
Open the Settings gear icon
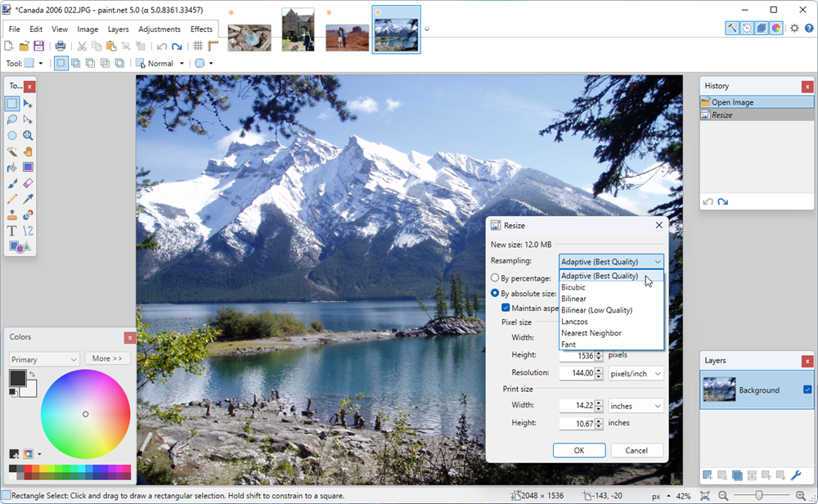point(794,29)
